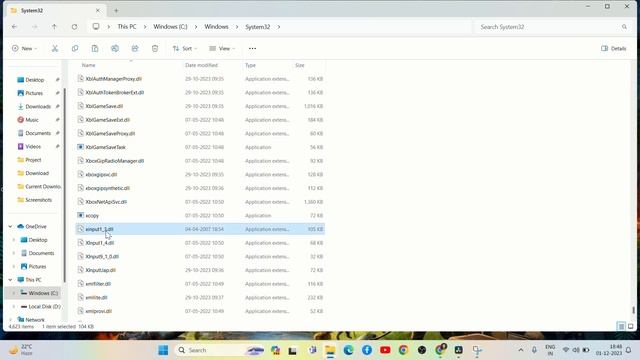Switch to details list view icon
Screen dimensions: 640x360
(x=621, y=326)
